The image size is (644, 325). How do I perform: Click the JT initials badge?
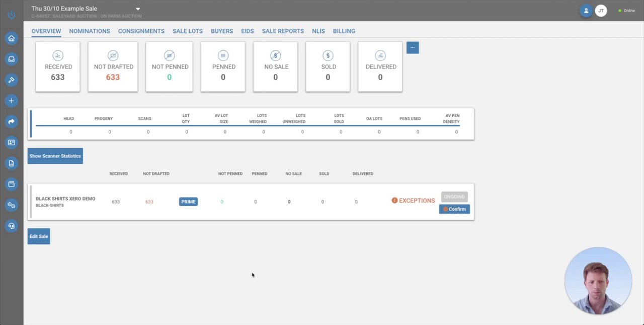tap(601, 11)
